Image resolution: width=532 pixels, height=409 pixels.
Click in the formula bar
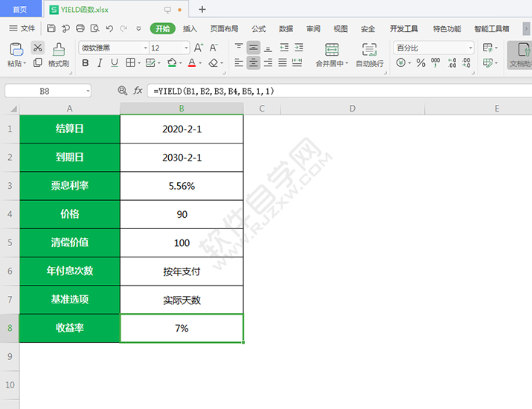tap(339, 91)
